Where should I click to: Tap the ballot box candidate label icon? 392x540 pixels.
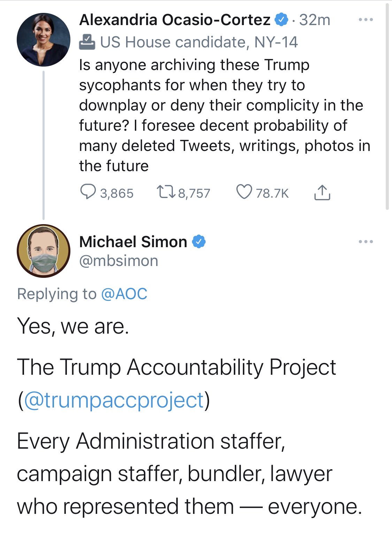point(87,42)
